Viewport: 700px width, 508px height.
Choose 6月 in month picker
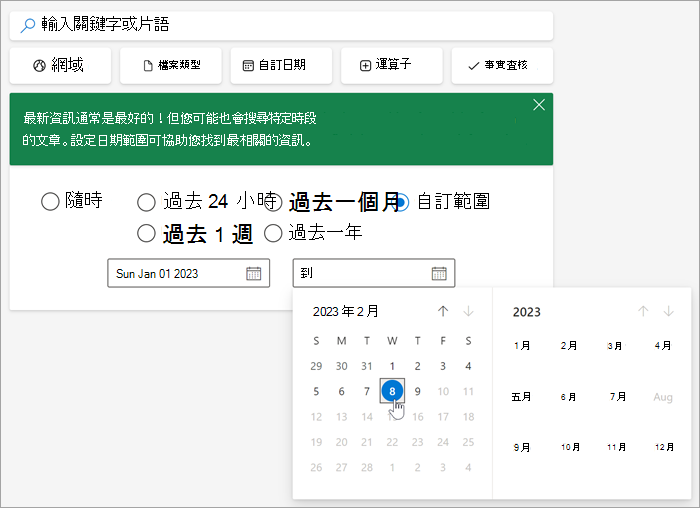pyautogui.click(x=569, y=396)
